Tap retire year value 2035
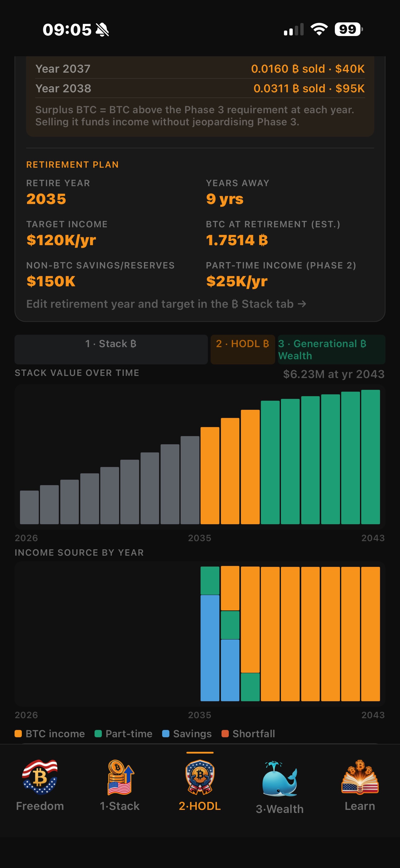400x868 pixels. pyautogui.click(x=46, y=199)
